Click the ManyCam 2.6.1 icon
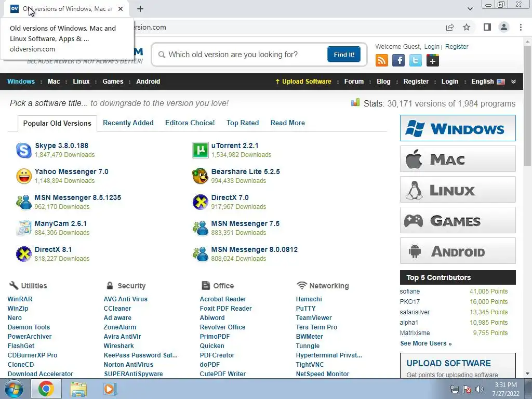The width and height of the screenshot is (532, 399). [24, 228]
